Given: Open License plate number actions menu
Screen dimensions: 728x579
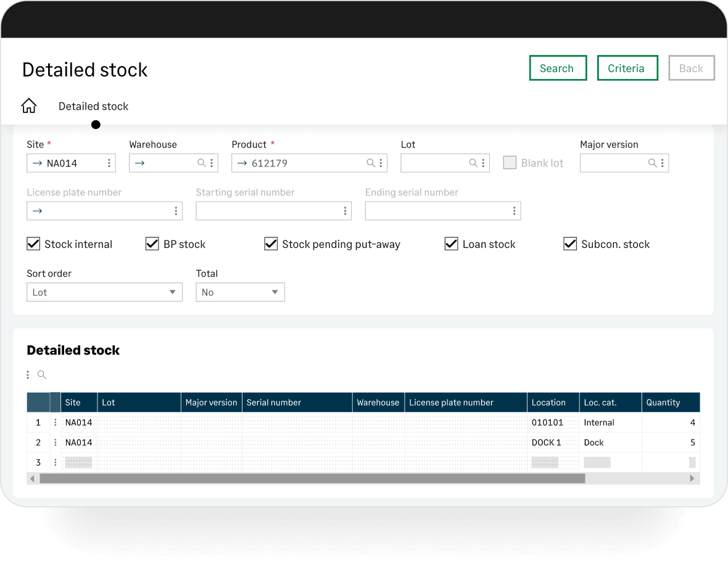Looking at the screenshot, I should coord(176,211).
